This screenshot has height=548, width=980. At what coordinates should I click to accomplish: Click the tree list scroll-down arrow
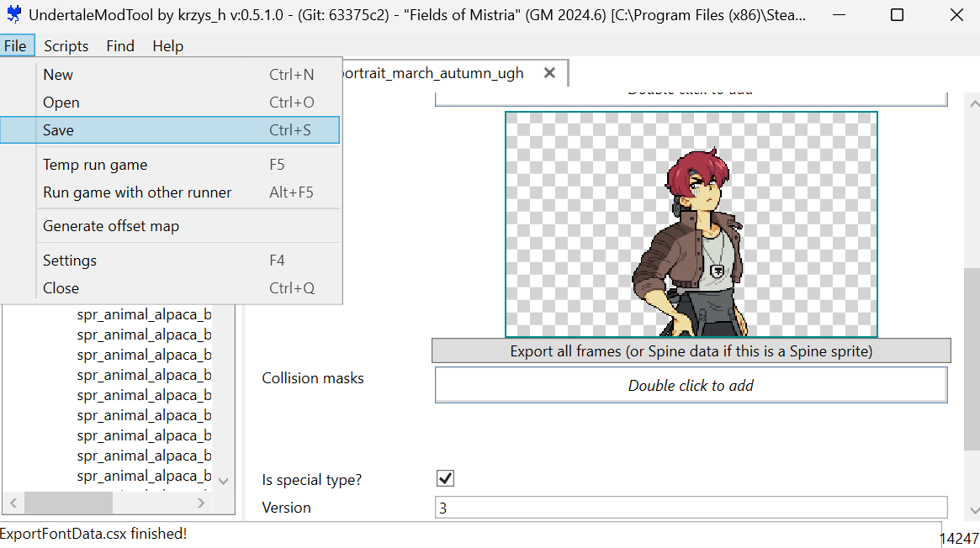pos(223,481)
